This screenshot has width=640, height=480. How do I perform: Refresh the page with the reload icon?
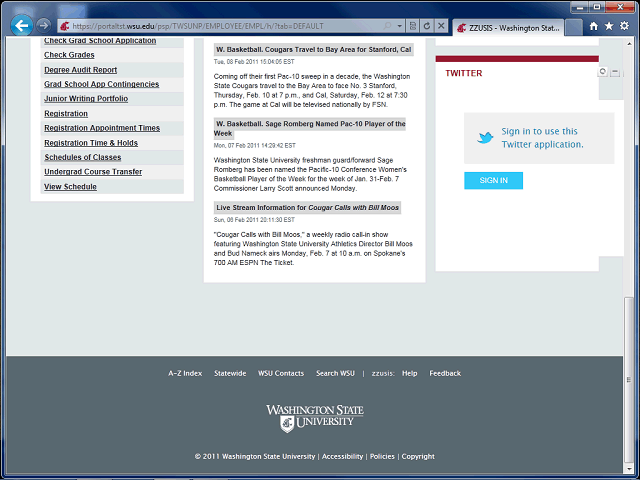pos(427,26)
